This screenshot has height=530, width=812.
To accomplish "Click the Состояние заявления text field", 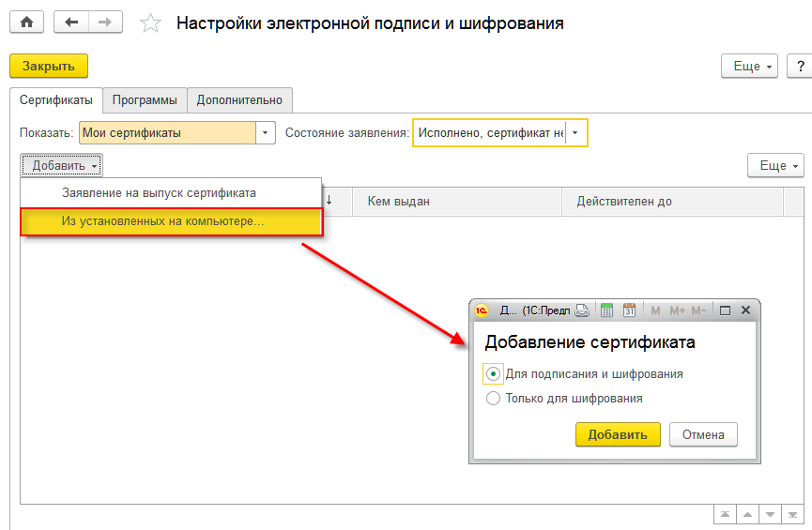I will (x=491, y=133).
